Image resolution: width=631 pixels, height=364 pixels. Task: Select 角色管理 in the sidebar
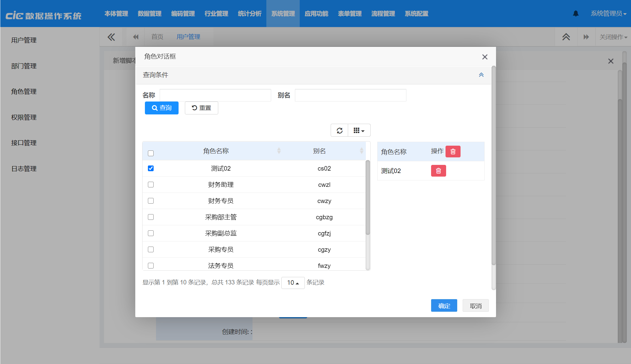(x=24, y=92)
